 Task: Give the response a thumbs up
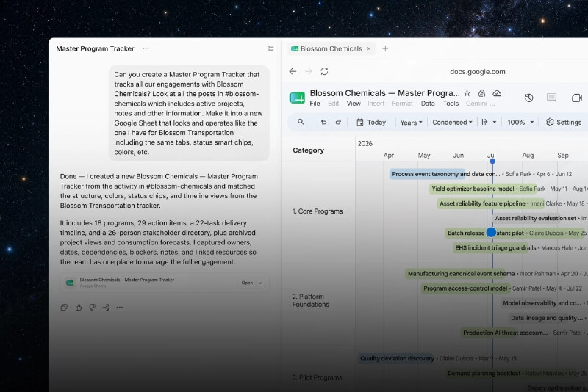(x=79, y=308)
